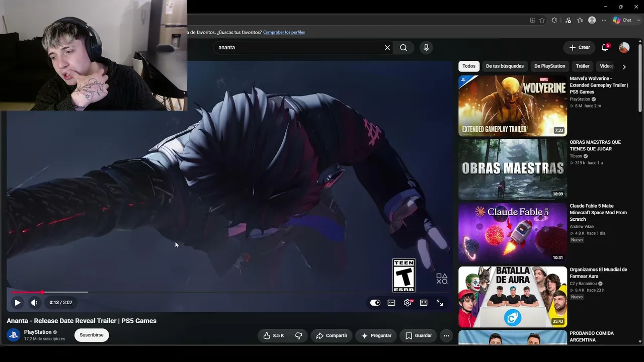
Task: Open the 'Organizamos El Mundial de Farmear Aura' title
Action: coord(598,273)
